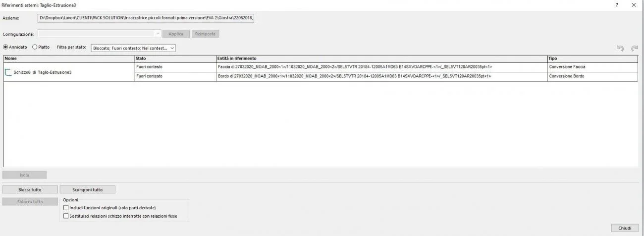Open the help question mark
Viewport: 644px width, 236px height.
(x=617, y=5)
